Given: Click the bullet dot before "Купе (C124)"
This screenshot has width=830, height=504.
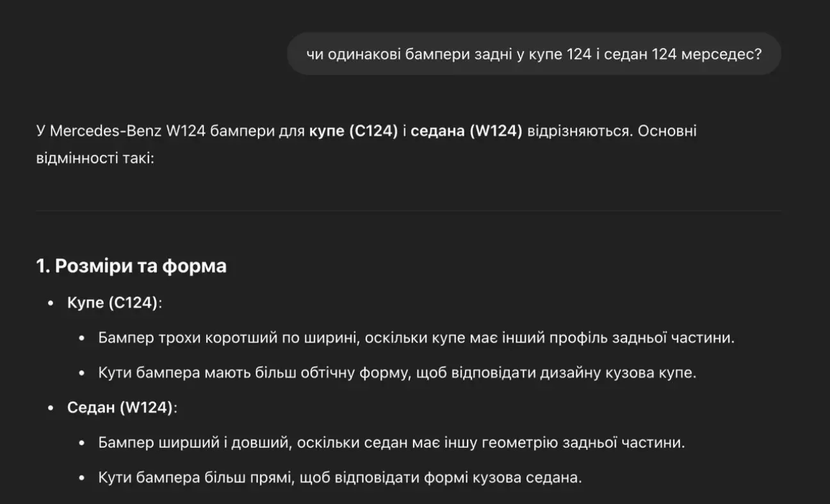Looking at the screenshot, I should pos(51,304).
